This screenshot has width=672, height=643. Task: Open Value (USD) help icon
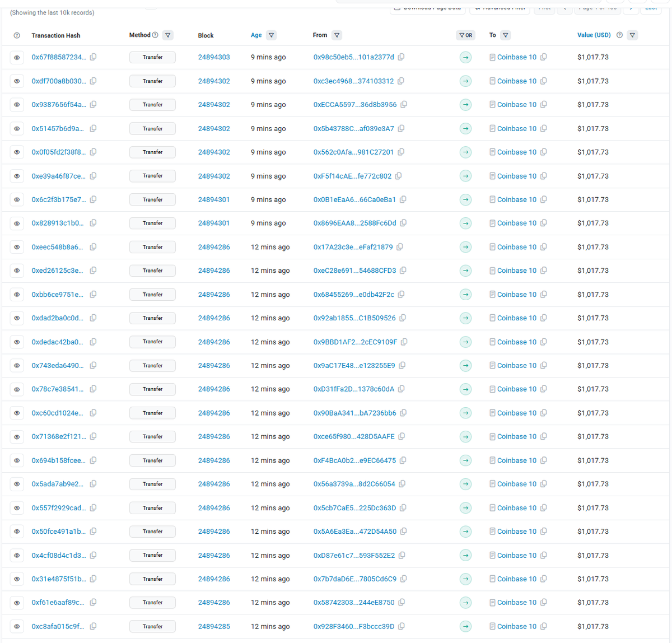[619, 35]
